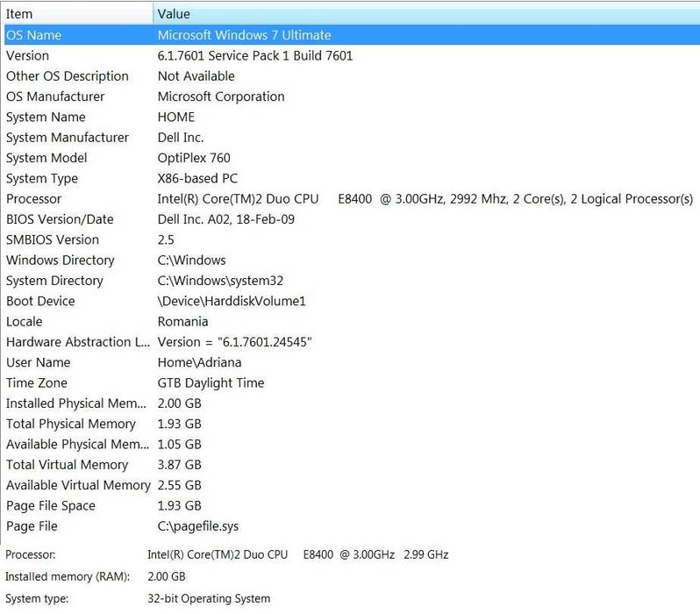Image resolution: width=700 pixels, height=614 pixels.
Task: Click the 'GTB Daylight Time' value
Action: coord(211,382)
